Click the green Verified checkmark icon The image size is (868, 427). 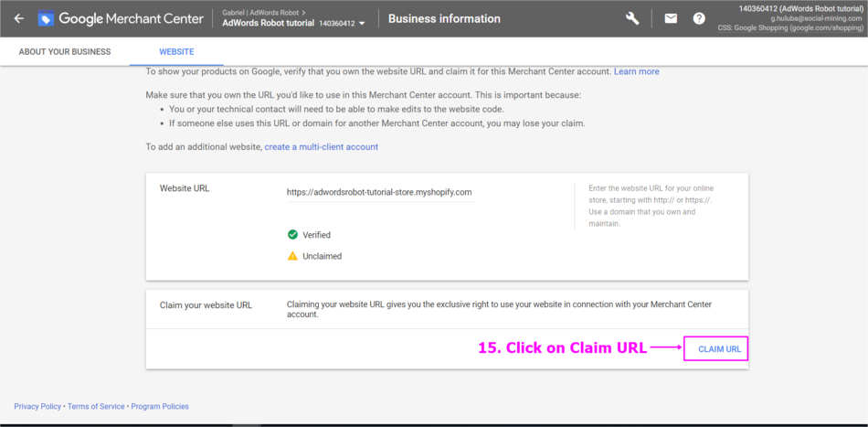pos(292,235)
